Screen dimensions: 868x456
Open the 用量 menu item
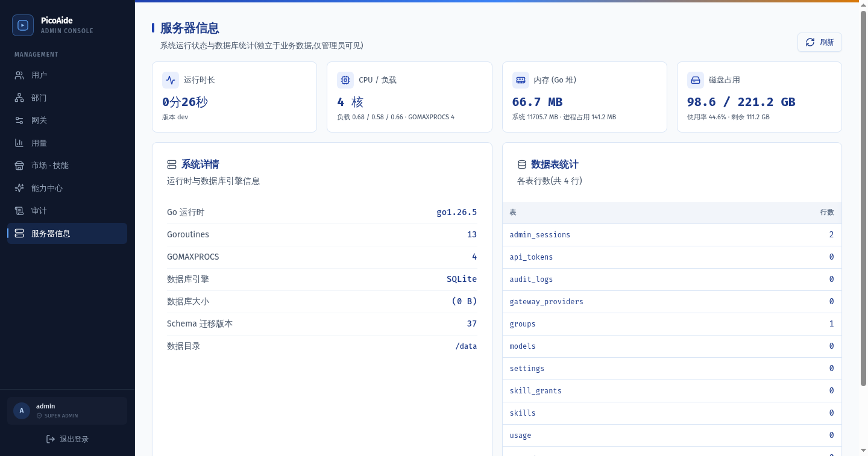[67, 143]
